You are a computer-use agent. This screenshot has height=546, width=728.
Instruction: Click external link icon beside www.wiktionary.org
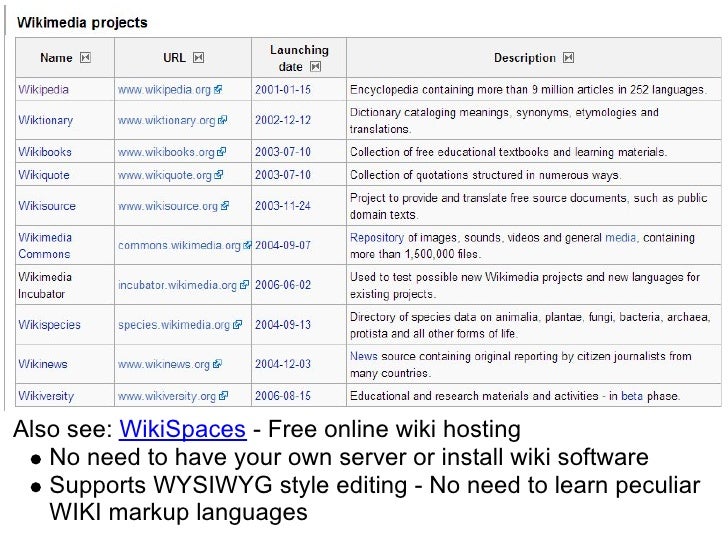tap(222, 120)
